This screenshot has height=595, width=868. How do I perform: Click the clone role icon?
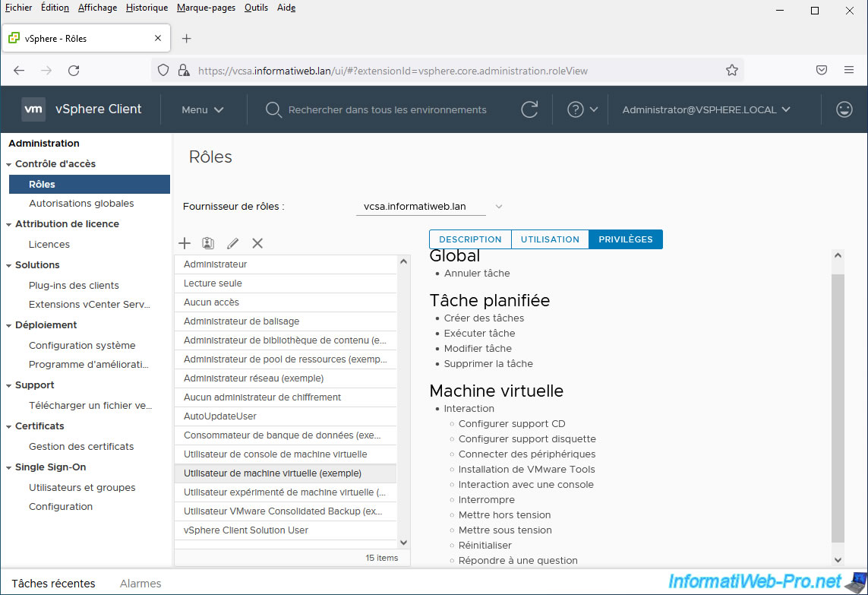208,243
